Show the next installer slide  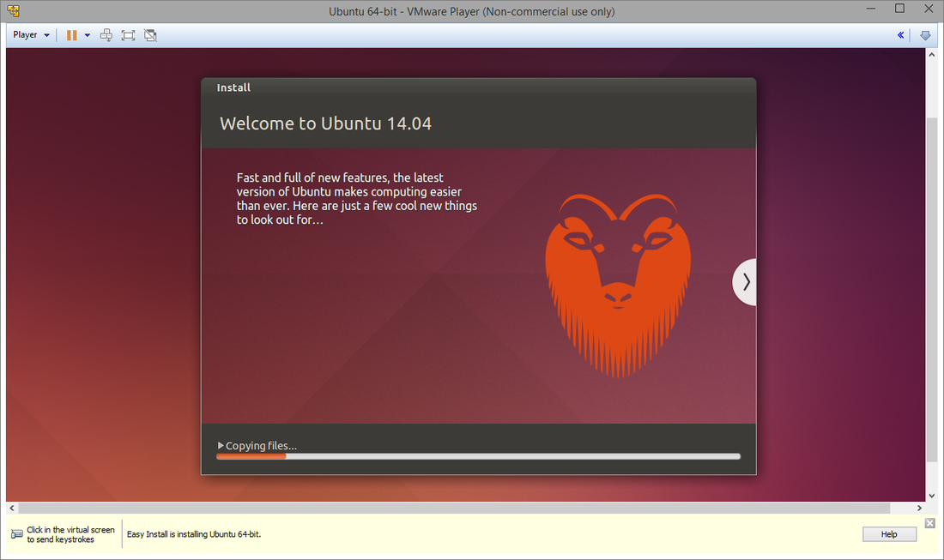click(745, 282)
